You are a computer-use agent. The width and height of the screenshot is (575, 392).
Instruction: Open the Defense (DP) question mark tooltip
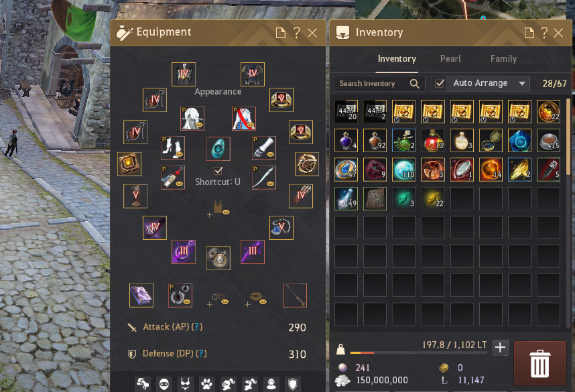click(x=201, y=354)
